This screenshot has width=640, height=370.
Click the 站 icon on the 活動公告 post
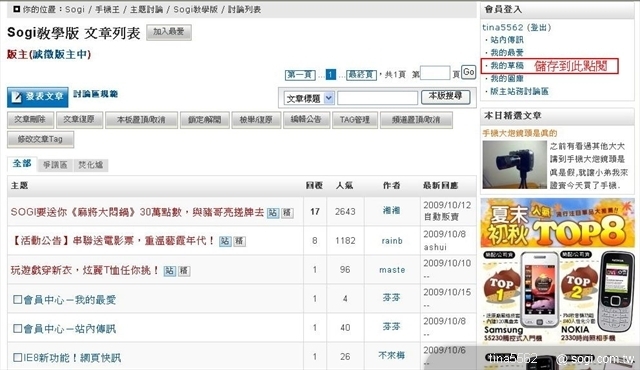click(225, 241)
